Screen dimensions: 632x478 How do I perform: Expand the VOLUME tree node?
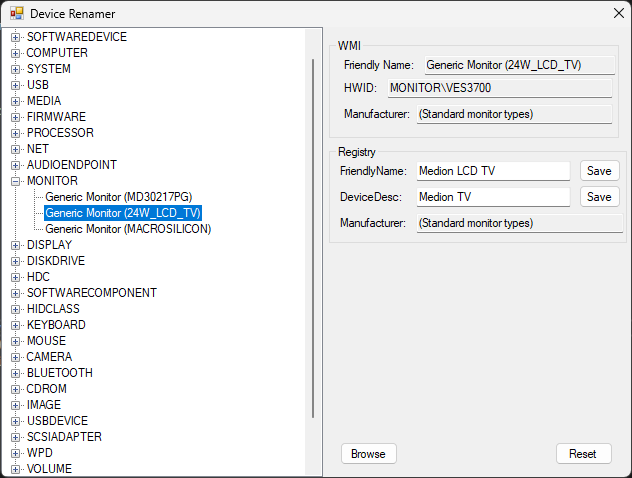coord(15,469)
